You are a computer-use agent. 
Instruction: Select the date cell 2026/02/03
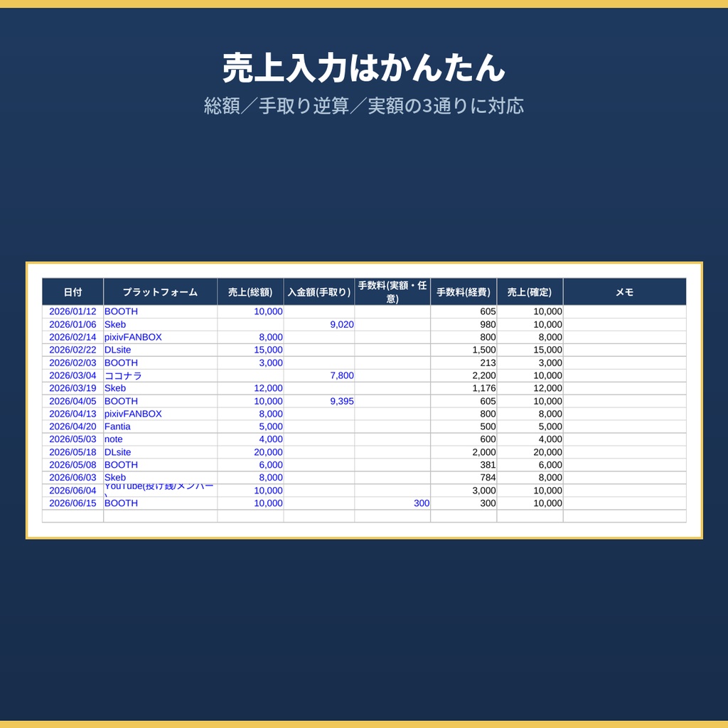coord(73,363)
